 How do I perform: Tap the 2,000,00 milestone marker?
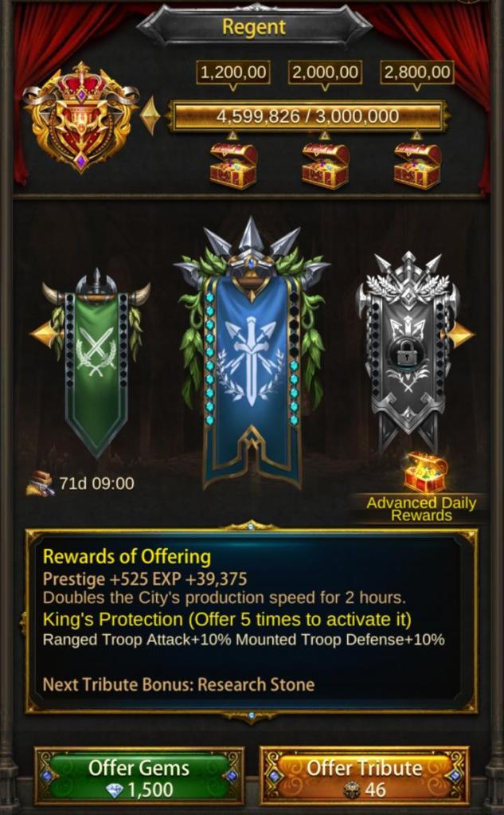pyautogui.click(x=326, y=72)
